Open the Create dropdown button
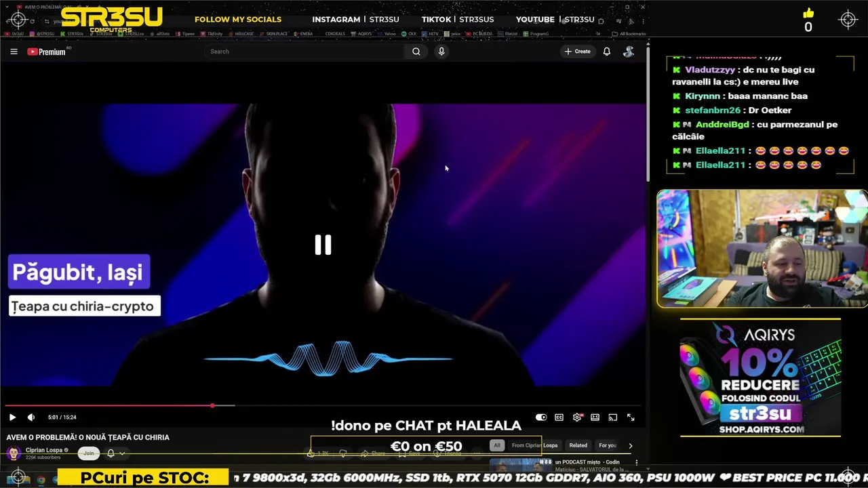Screen dimensions: 868x488 click(x=577, y=52)
